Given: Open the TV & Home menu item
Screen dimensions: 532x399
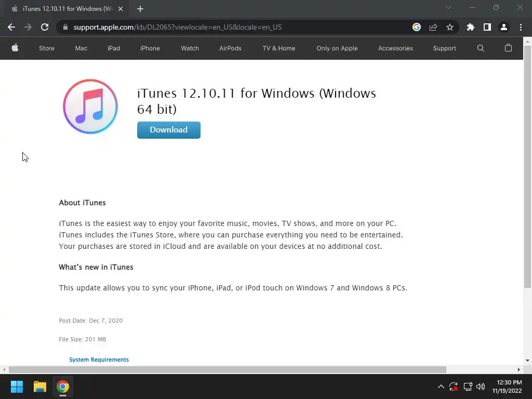Looking at the screenshot, I should [x=279, y=48].
